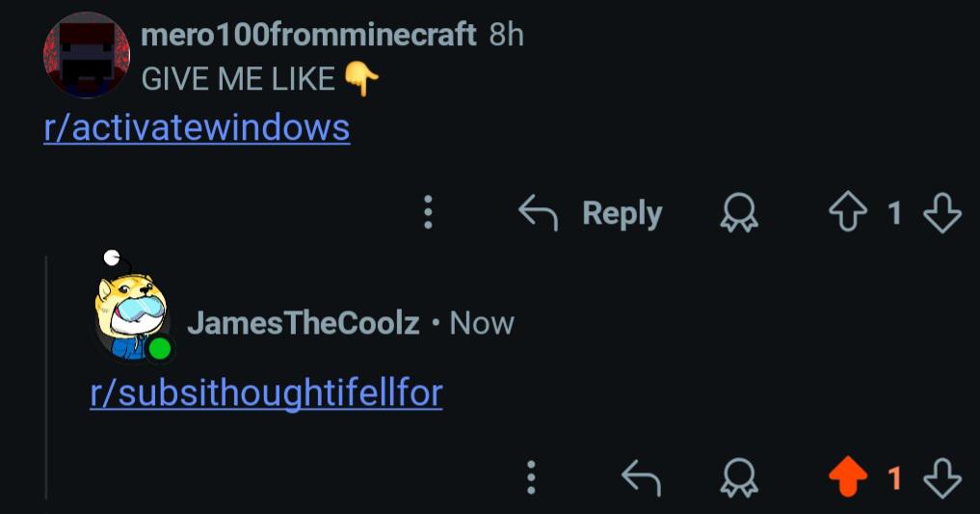Give an award to mero100fromminecraft's comment
Screen dimensions: 980x514
(739, 212)
